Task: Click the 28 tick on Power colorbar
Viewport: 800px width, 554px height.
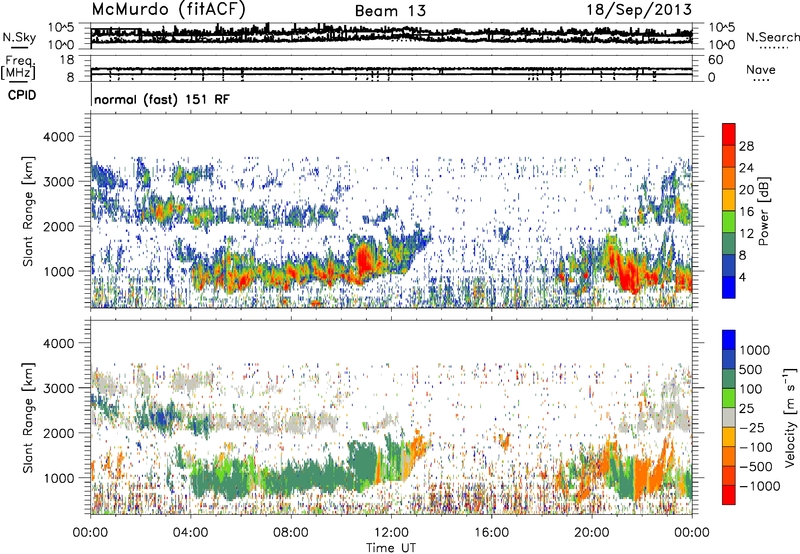Action: click(x=746, y=146)
